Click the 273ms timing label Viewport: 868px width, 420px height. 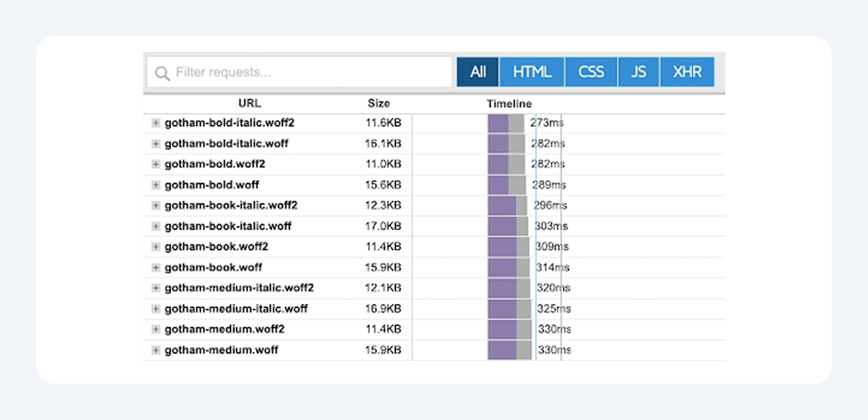[547, 123]
